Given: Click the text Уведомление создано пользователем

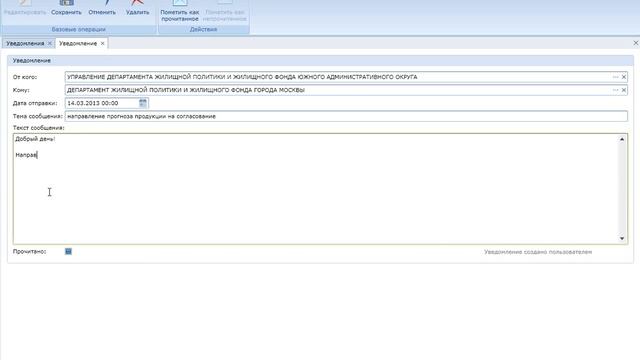Looking at the screenshot, I should point(538,252).
